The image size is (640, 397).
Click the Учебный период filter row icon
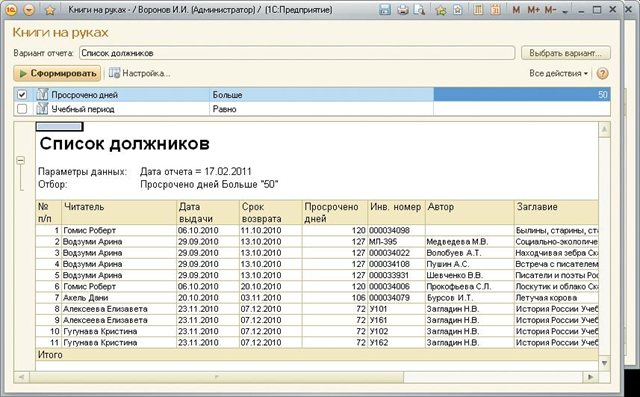[x=42, y=109]
